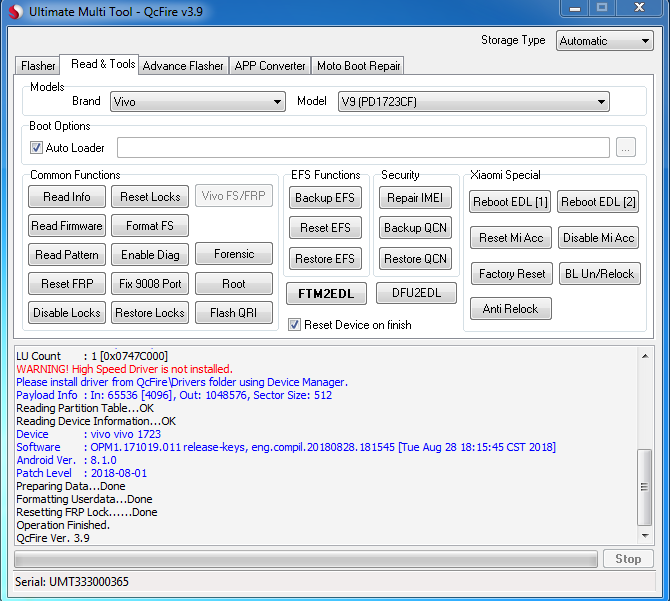Viewport: 670px width, 601px height.
Task: Click the Reset EFS button
Action: (325, 228)
